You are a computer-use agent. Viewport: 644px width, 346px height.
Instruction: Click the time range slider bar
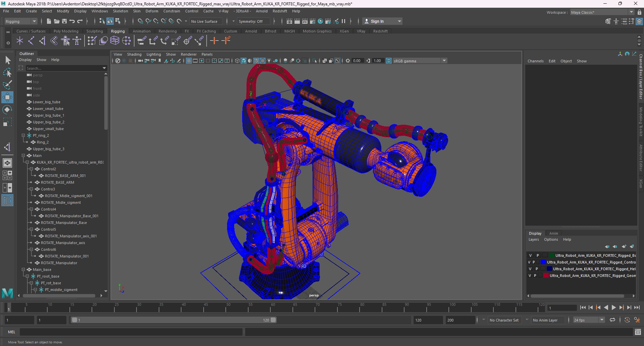tap(174, 320)
